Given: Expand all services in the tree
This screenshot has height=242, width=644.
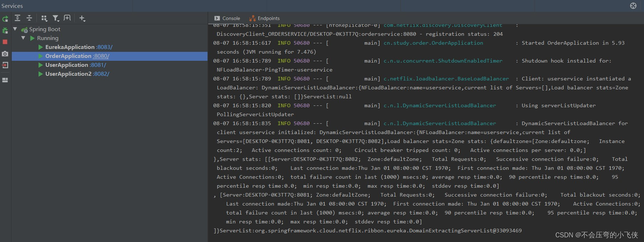Looking at the screenshot, I should pos(18,18).
